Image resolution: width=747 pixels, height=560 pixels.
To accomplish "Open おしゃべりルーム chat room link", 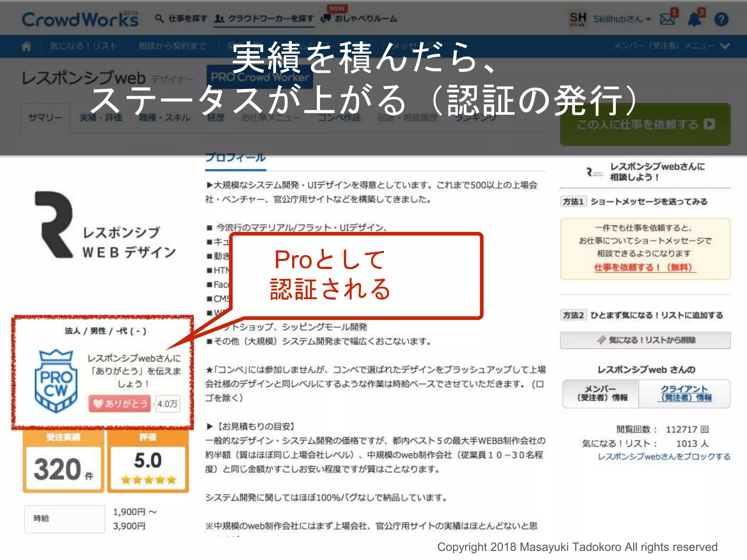I will click(x=359, y=18).
